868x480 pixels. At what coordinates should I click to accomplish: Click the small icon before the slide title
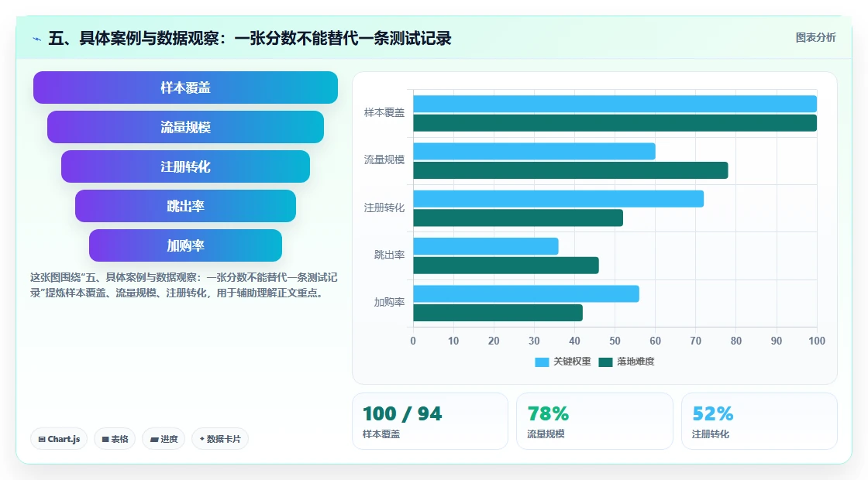[x=37, y=39]
